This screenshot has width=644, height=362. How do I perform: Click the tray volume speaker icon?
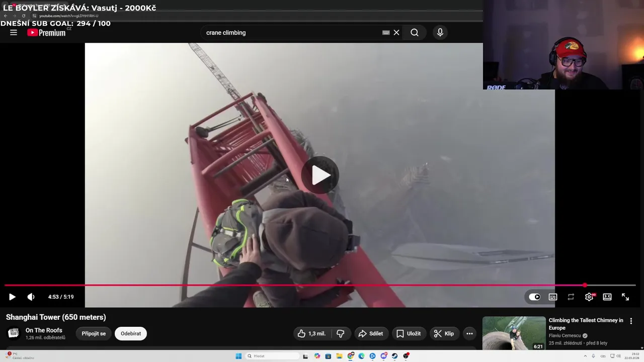point(619,356)
